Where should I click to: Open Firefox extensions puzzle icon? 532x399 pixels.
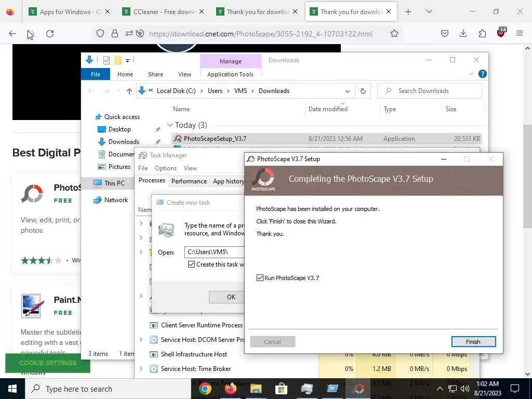pos(482,33)
